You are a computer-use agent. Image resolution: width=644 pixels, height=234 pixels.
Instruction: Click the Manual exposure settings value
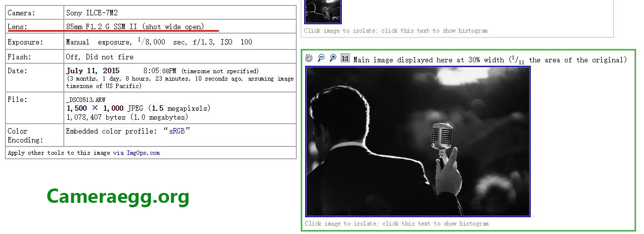(x=159, y=42)
